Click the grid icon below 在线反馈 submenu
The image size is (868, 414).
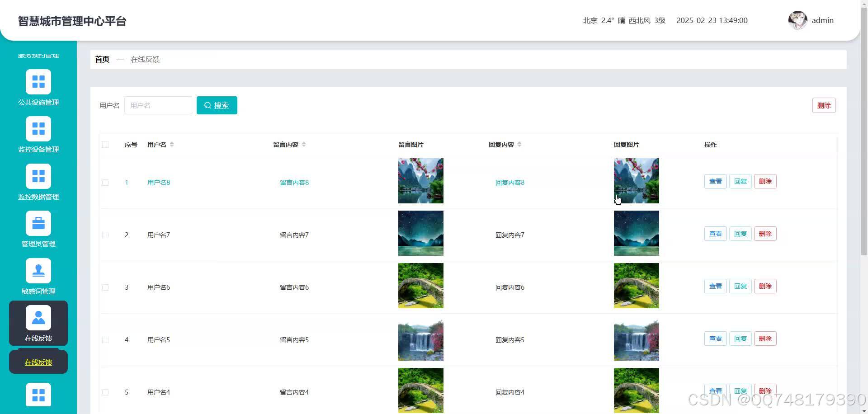(38, 395)
